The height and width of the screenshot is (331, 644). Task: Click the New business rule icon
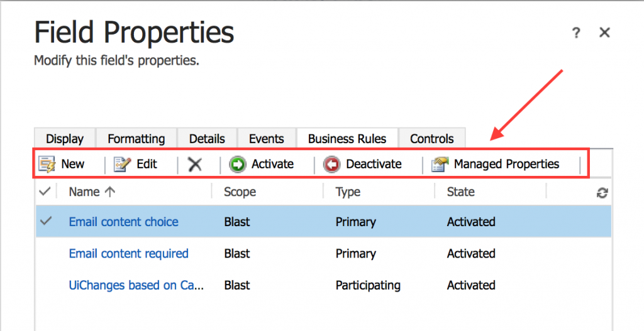point(47,164)
